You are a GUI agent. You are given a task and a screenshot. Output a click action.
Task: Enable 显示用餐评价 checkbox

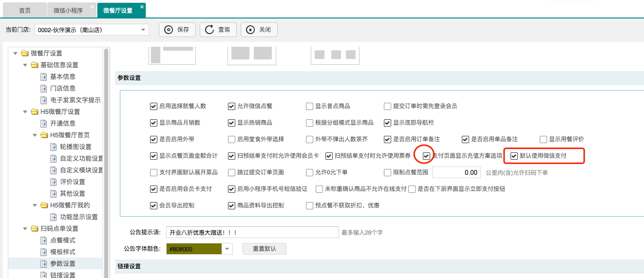pyautogui.click(x=543, y=139)
